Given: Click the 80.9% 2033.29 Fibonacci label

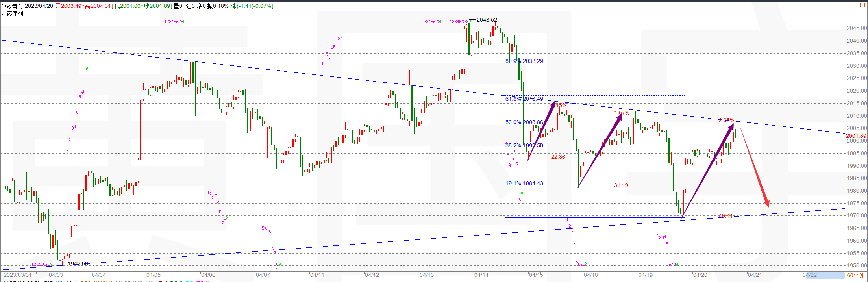Looking at the screenshot, I should tap(524, 61).
